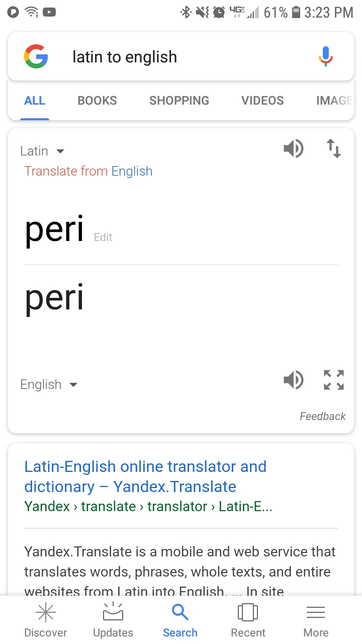The image size is (362, 644).
Task: Switch to the SHOPPING search tab
Action: pyautogui.click(x=179, y=101)
